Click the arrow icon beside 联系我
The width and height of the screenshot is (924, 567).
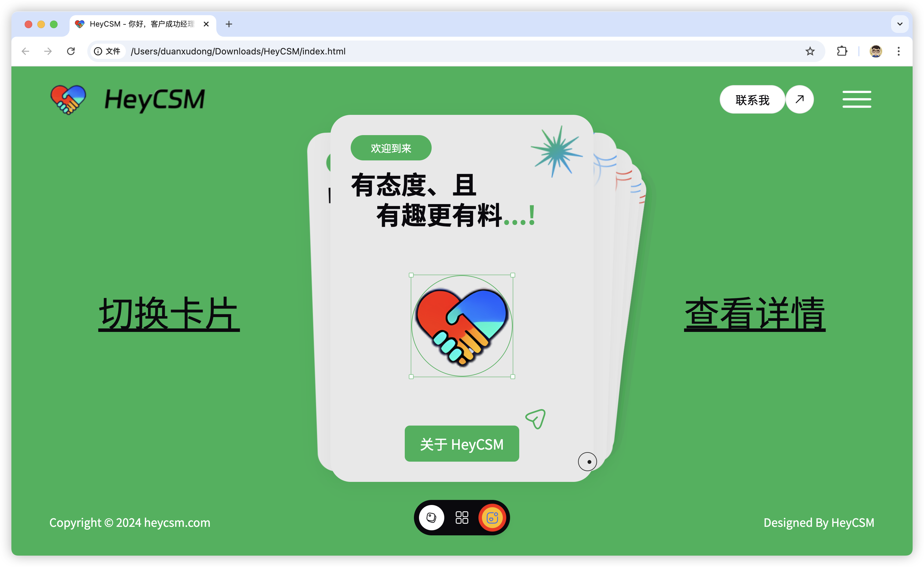pos(799,99)
